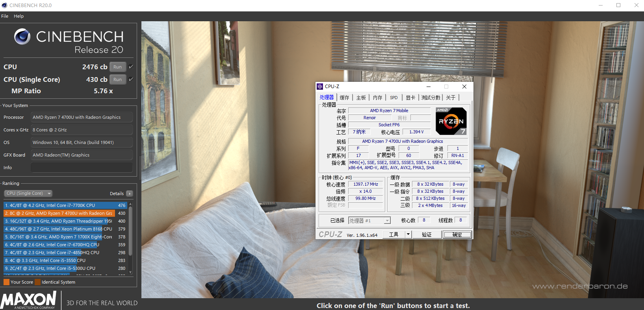Run the multi-core CPU test
The width and height of the screenshot is (644, 310).
pos(118,67)
